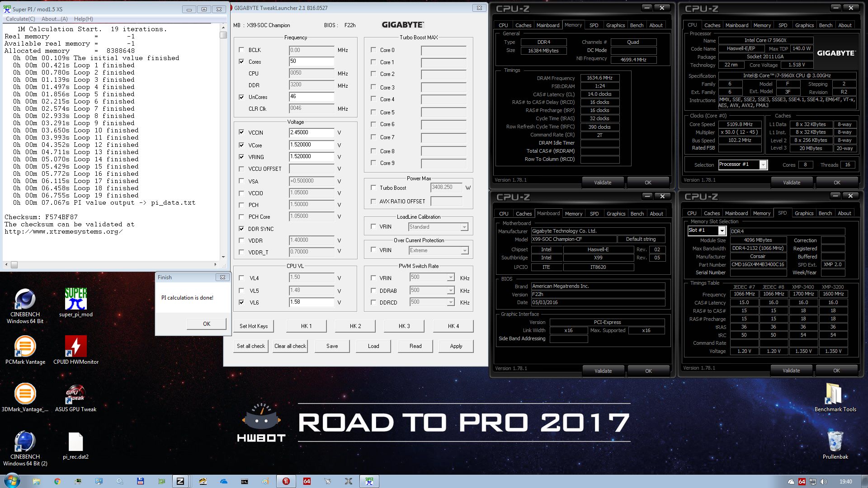Switch to Super PI taskbar button
The height and width of the screenshot is (488, 868).
[x=369, y=481]
